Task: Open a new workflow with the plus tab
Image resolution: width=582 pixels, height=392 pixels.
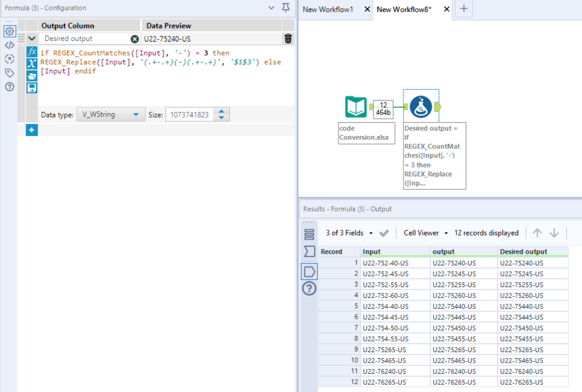Action: [463, 9]
